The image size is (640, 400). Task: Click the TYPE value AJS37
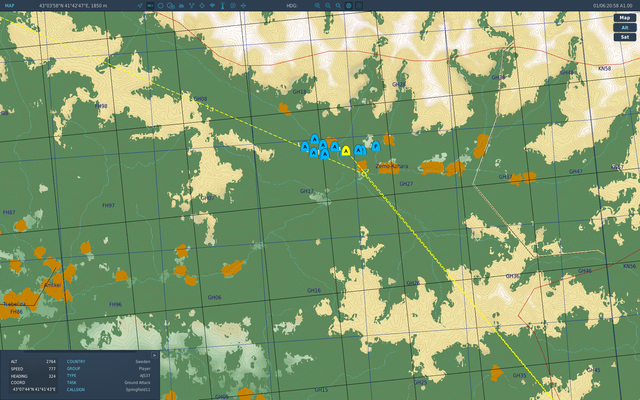(x=145, y=376)
